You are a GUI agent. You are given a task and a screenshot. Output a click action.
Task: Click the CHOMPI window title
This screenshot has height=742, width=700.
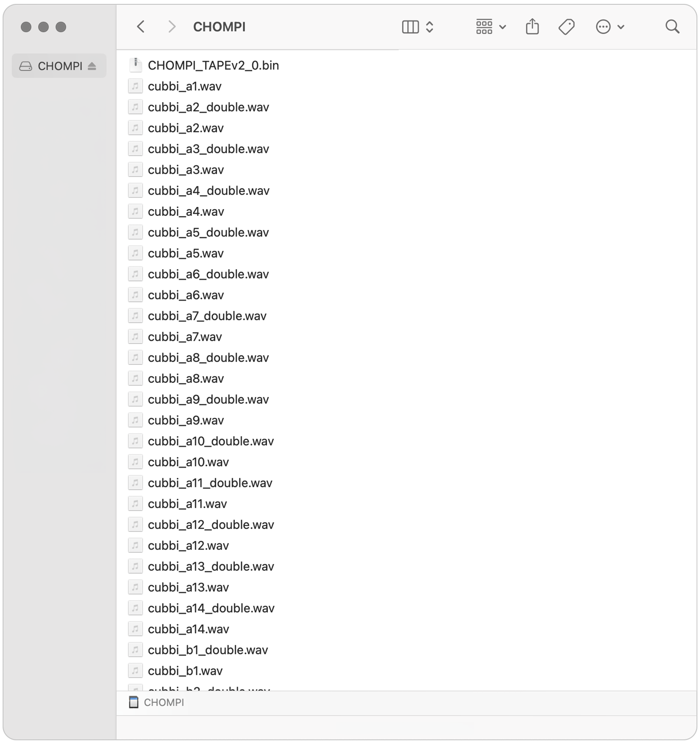point(219,27)
